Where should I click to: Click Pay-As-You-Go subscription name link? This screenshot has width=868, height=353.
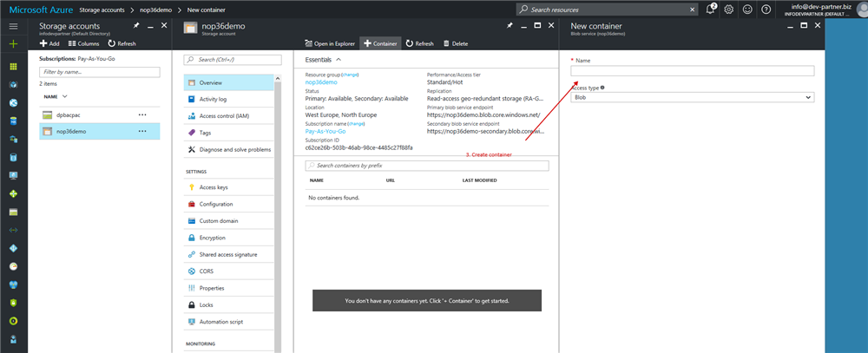[x=325, y=131]
